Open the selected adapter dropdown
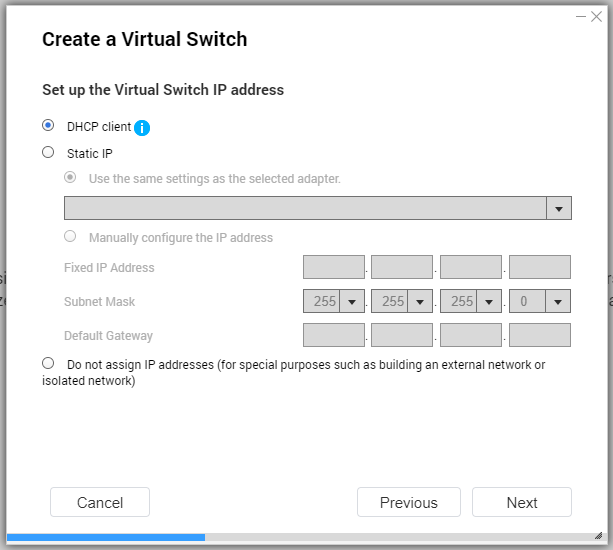613x550 pixels. [318, 208]
